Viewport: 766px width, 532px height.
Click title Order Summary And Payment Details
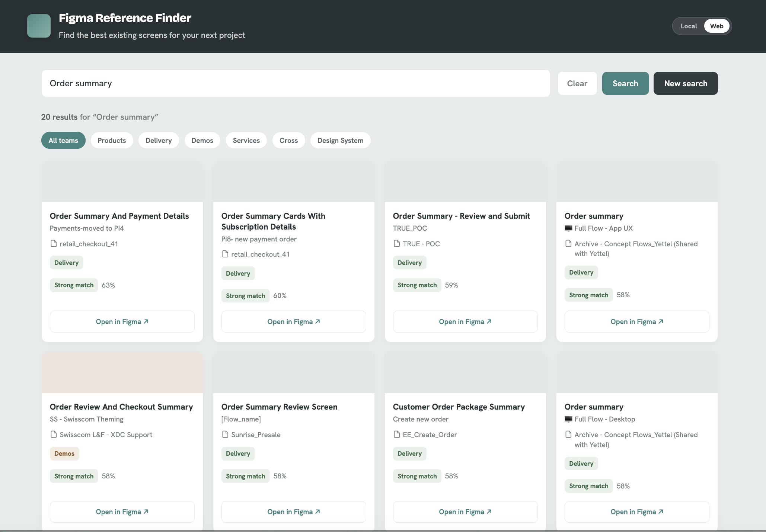click(119, 216)
